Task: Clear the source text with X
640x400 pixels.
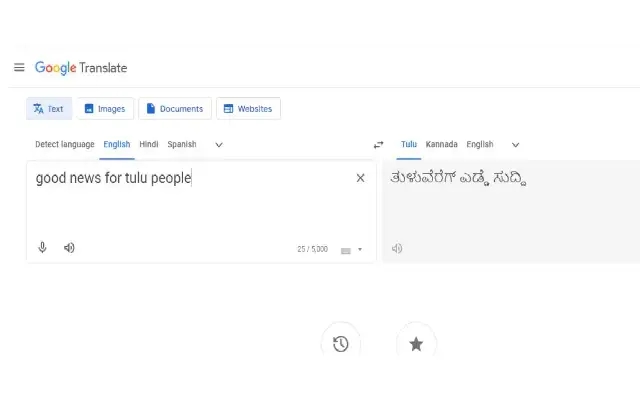Action: 360,178
